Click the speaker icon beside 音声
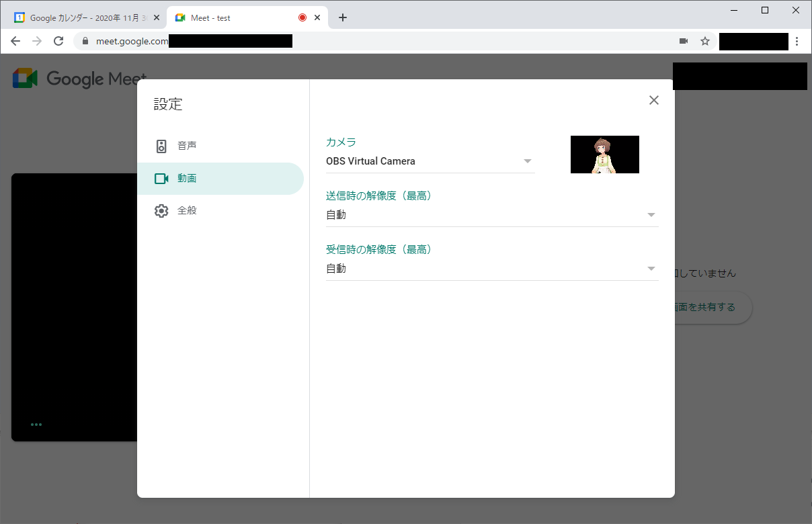The height and width of the screenshot is (524, 812). [161, 146]
